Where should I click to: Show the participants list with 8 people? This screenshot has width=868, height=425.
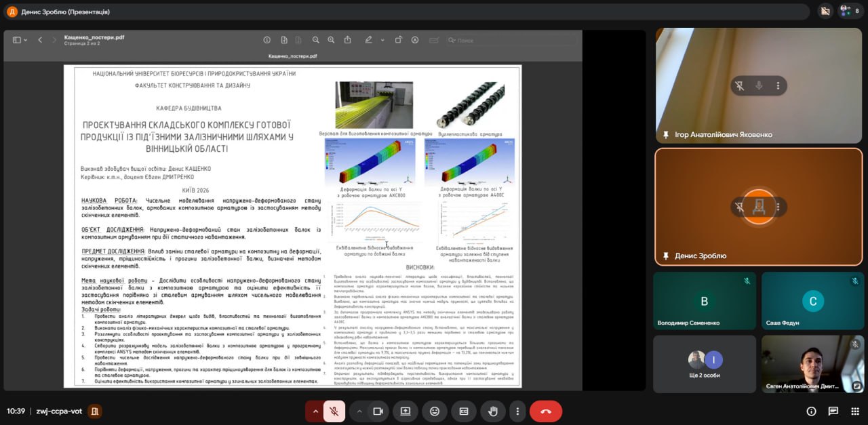(850, 10)
